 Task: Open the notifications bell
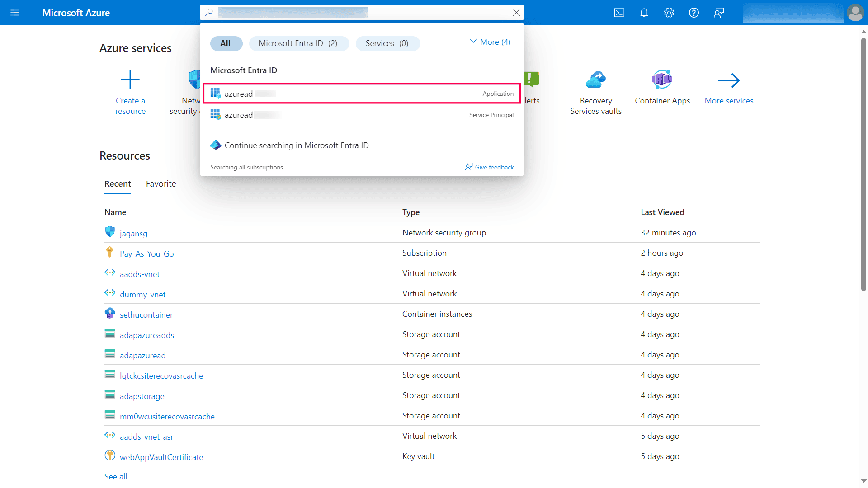644,13
